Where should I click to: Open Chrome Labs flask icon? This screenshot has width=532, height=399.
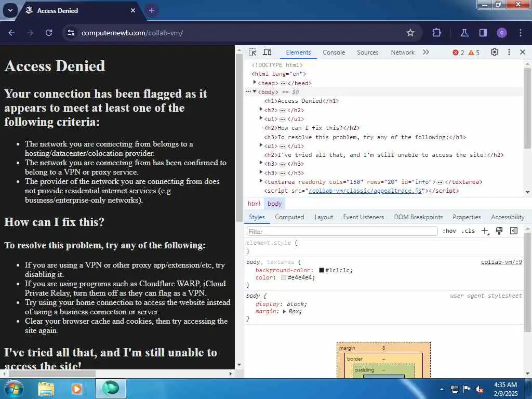(x=464, y=33)
